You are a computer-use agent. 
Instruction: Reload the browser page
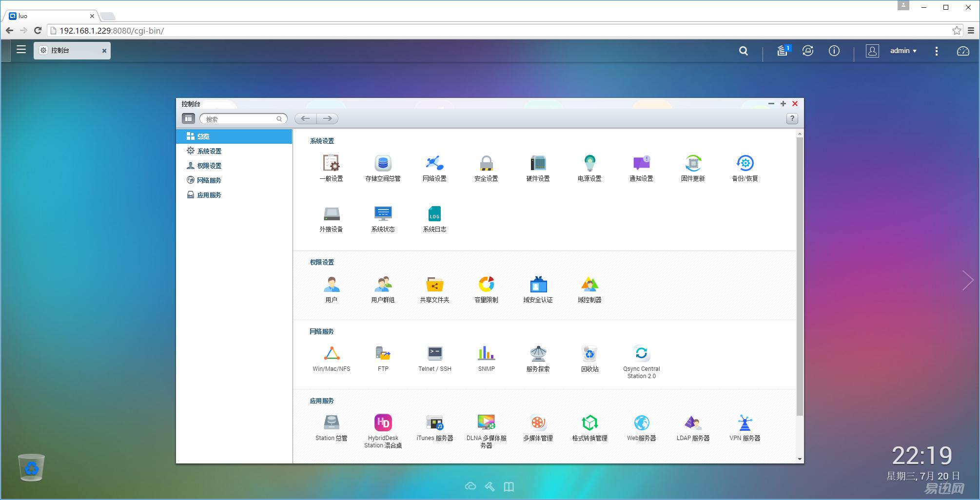tap(38, 31)
